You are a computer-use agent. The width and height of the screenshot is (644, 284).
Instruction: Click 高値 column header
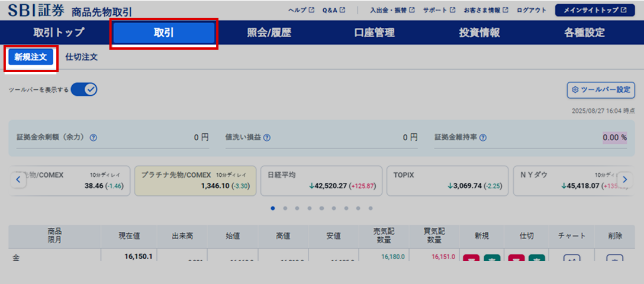(x=284, y=236)
